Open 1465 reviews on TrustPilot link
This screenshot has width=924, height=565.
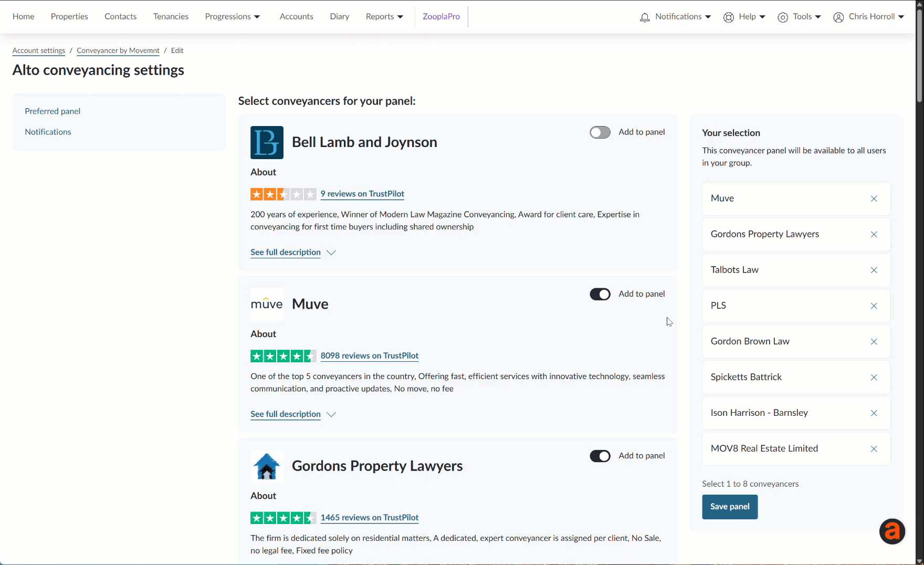[x=370, y=518]
